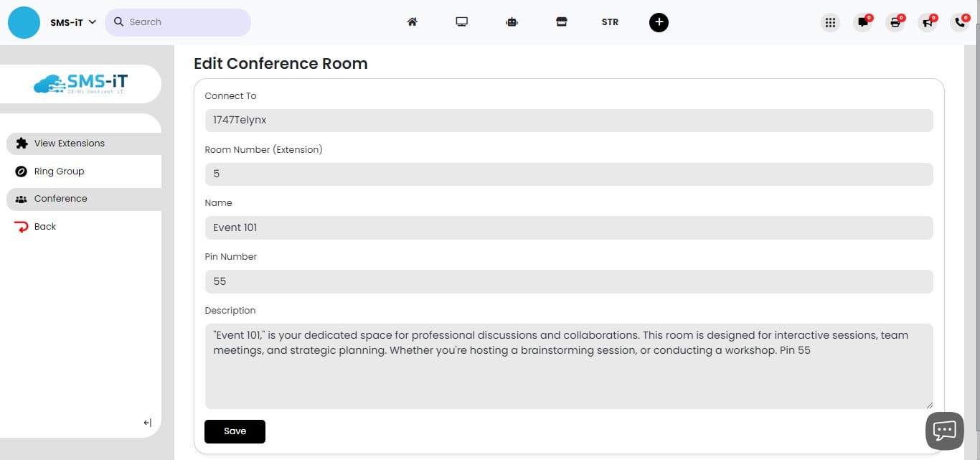Open the home dashboard icon
Image resolution: width=980 pixels, height=460 pixels.
tap(412, 22)
